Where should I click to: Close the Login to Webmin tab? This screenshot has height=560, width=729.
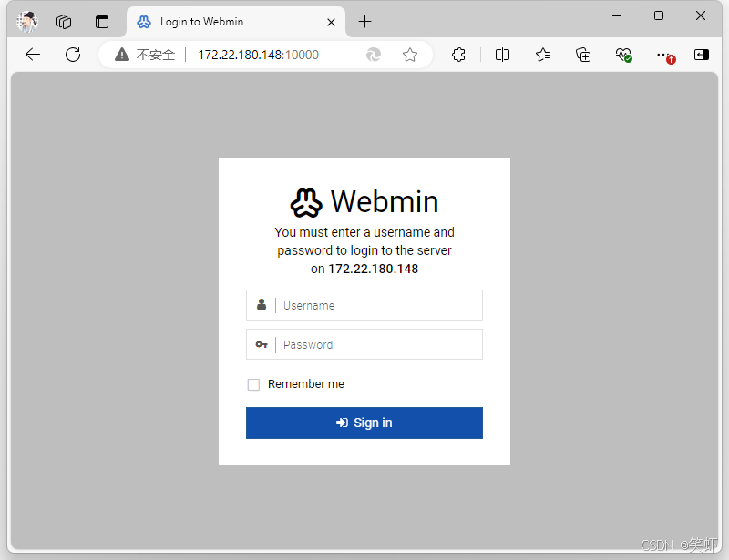[x=331, y=22]
